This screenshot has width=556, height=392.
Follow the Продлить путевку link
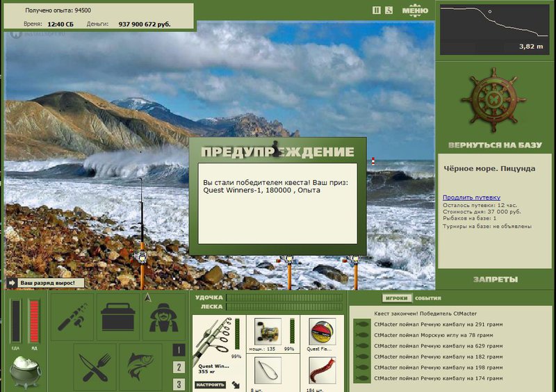(471, 197)
